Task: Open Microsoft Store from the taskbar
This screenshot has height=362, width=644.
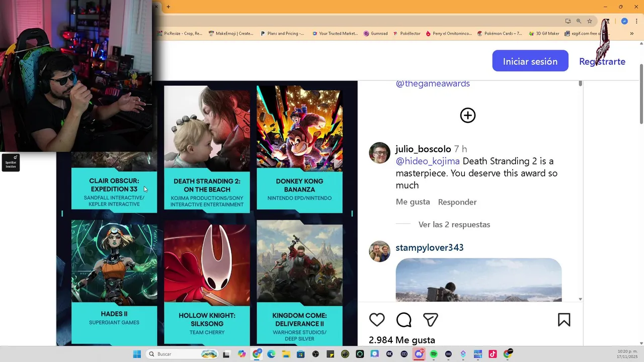Action: click(x=301, y=354)
